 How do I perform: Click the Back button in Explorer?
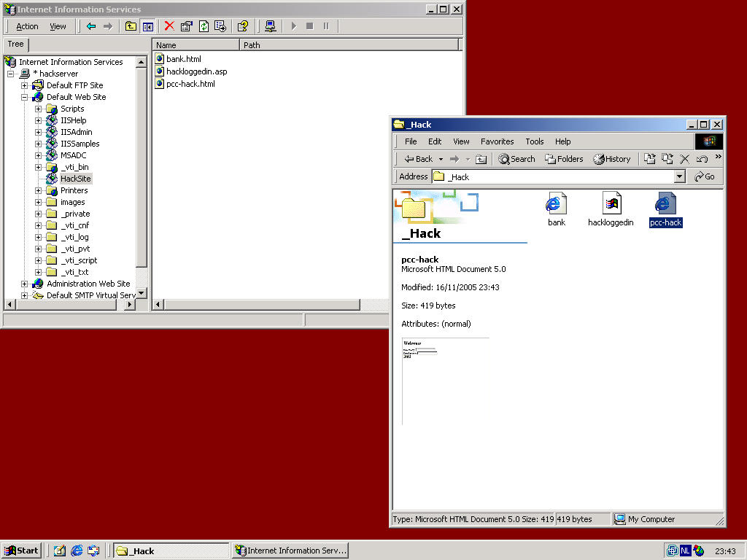click(418, 159)
